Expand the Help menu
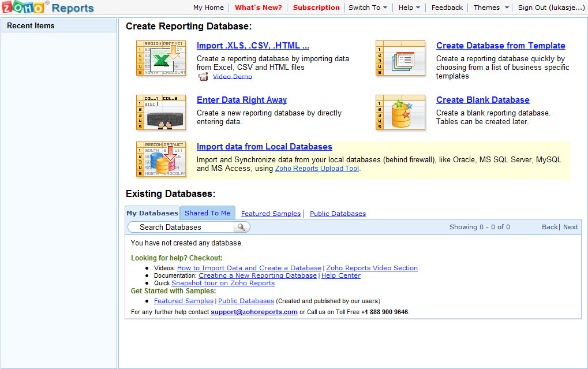The width and height of the screenshot is (588, 369). coord(409,8)
